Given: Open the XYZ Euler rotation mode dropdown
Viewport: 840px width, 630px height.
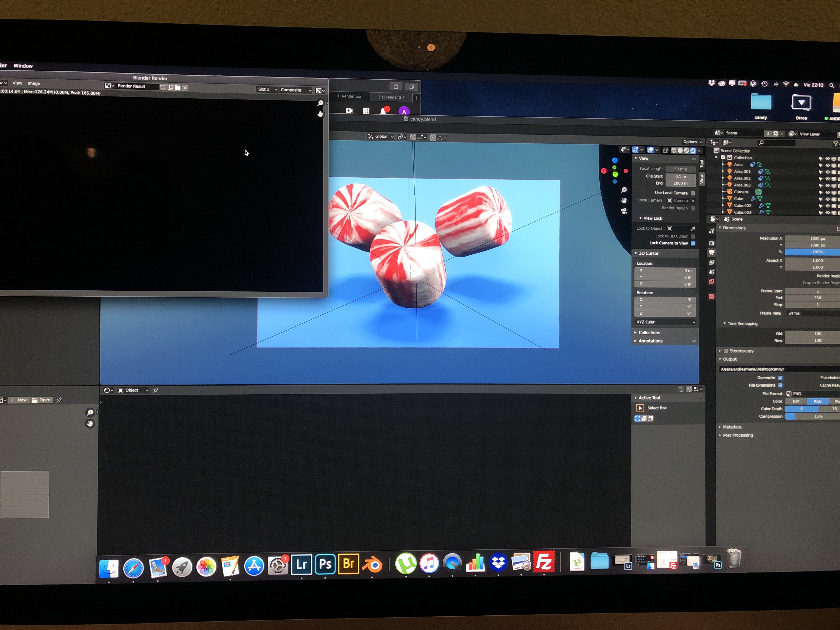Looking at the screenshot, I should coord(665,322).
